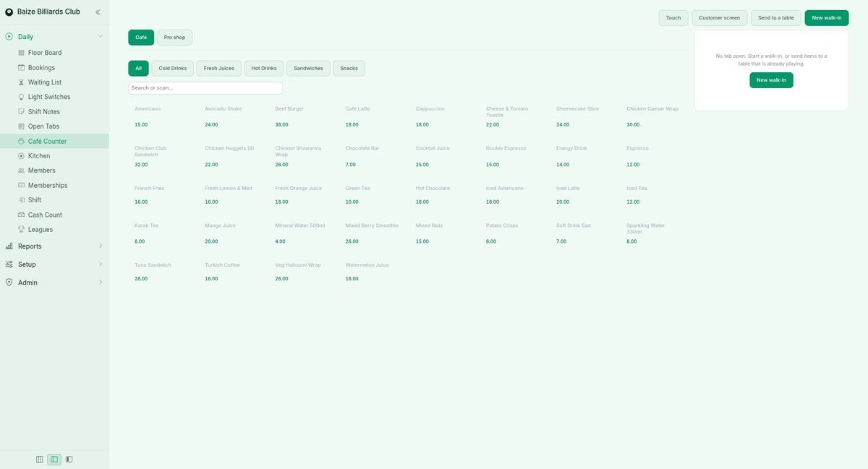Viewport: 868px width, 469px height.
Task: Select Cheese & Tomato Toastie
Action: [514, 116]
